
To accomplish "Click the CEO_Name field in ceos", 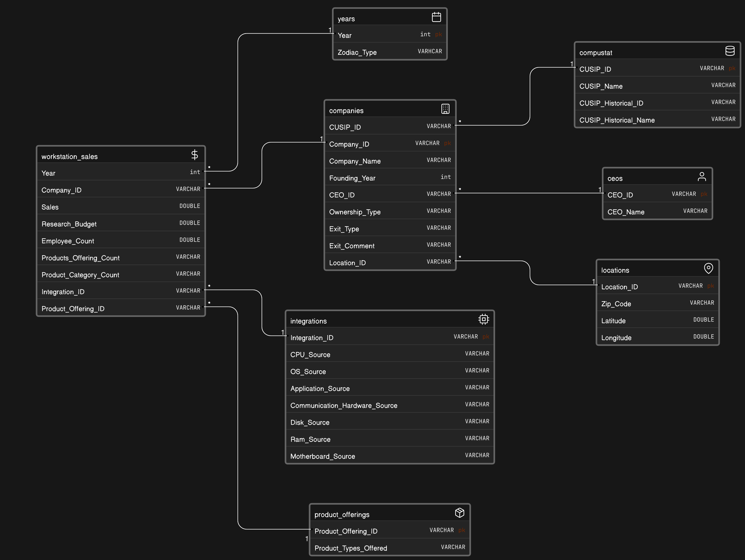I will tap(625, 212).
